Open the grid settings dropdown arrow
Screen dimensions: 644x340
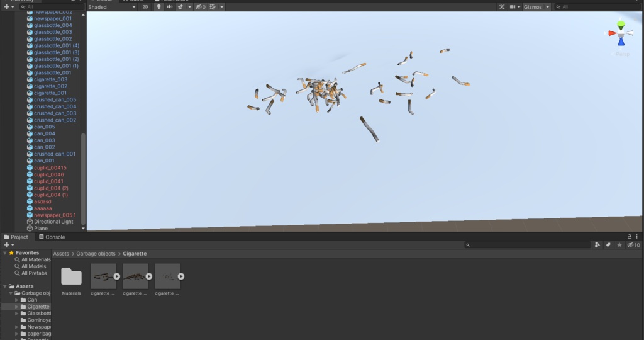coord(222,7)
